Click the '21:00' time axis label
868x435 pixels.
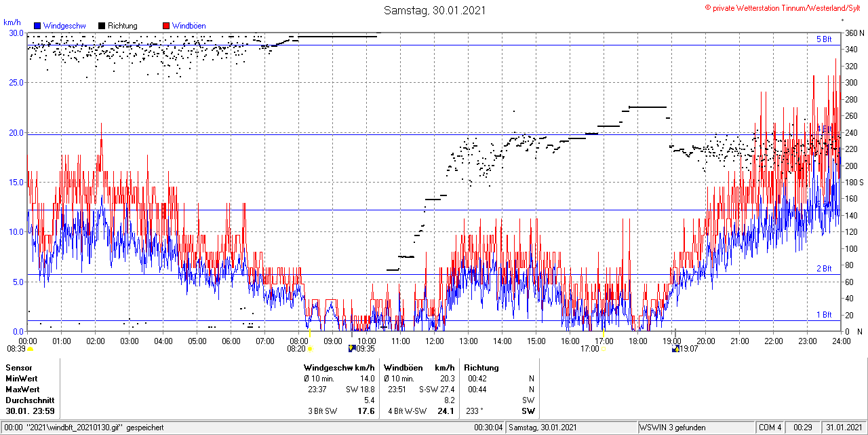(739, 341)
